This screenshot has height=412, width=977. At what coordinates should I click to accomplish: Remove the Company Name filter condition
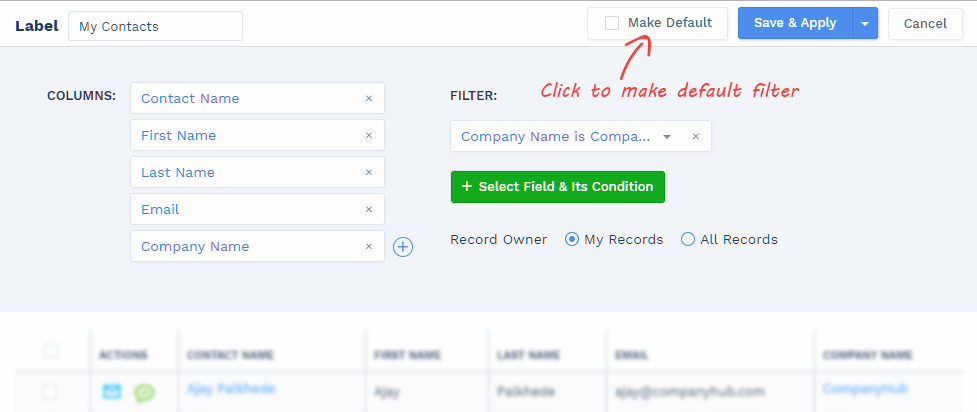tap(696, 137)
